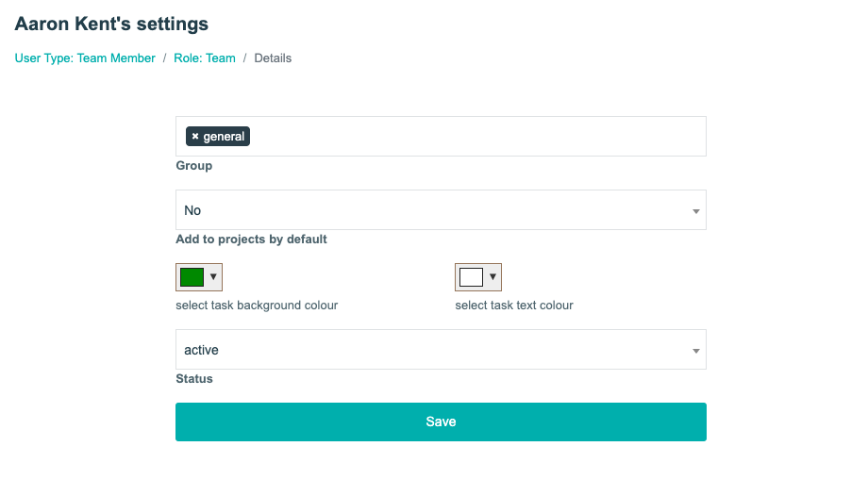Open the Add to projects dropdown showing No
The width and height of the screenshot is (868, 496).
coord(434,210)
